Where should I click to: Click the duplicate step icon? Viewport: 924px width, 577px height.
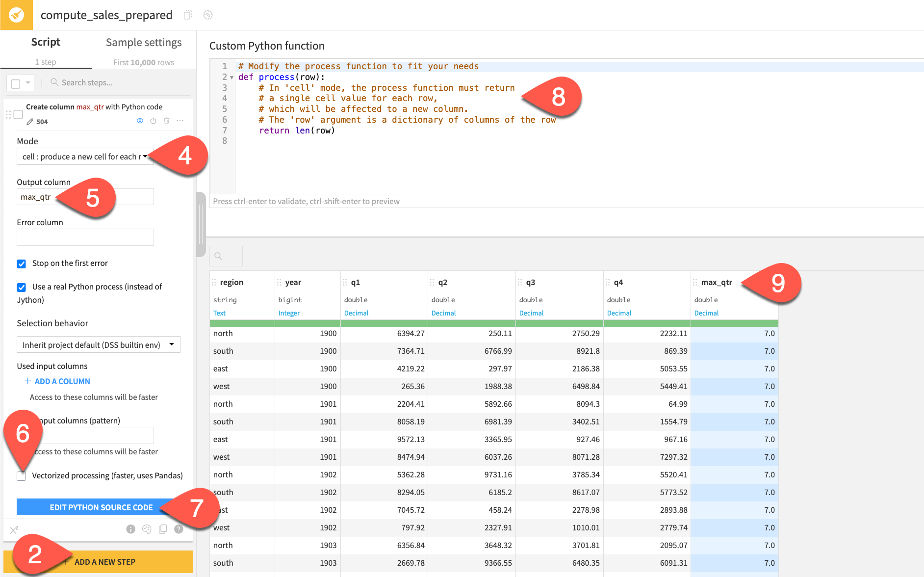coord(163,529)
